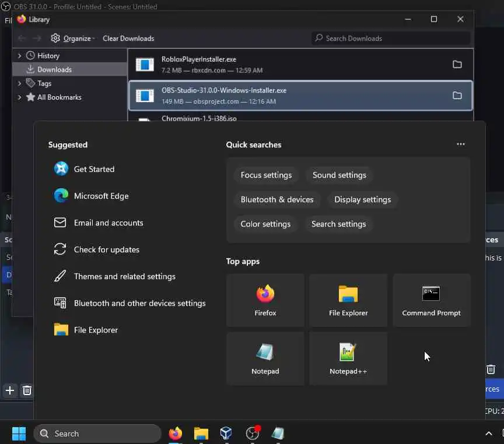Click OBS remove scene trash icon
The width and height of the screenshot is (504, 444).
[x=27, y=390]
